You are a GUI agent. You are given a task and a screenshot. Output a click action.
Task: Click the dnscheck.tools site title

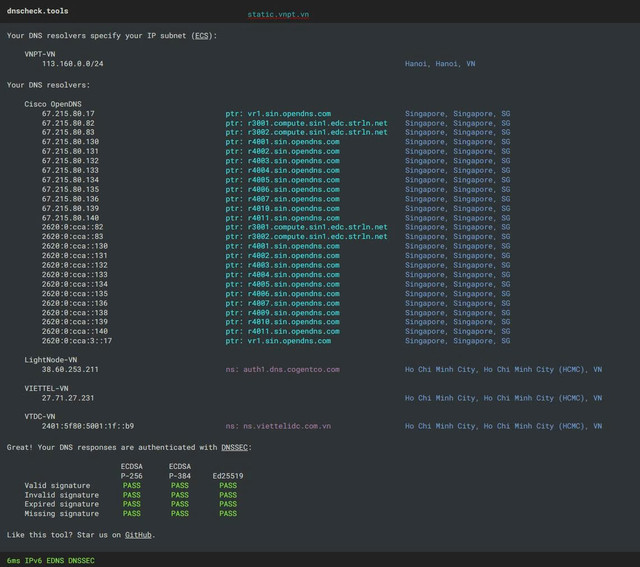(x=38, y=11)
